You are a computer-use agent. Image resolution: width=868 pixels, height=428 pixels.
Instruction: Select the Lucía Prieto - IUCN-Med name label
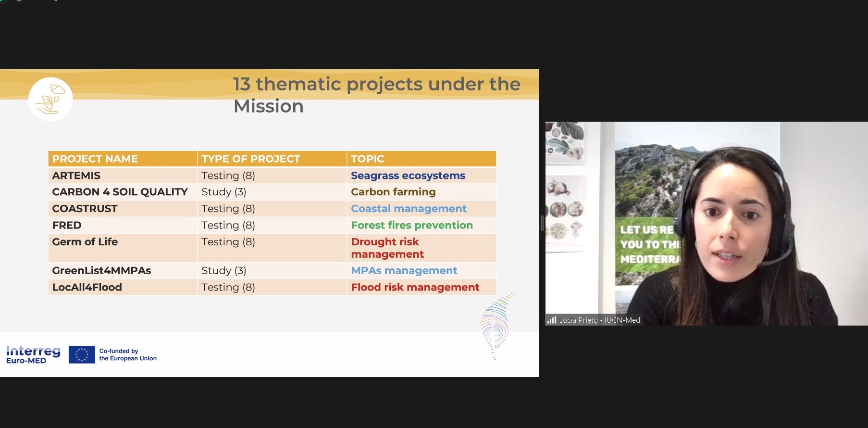pyautogui.click(x=599, y=320)
